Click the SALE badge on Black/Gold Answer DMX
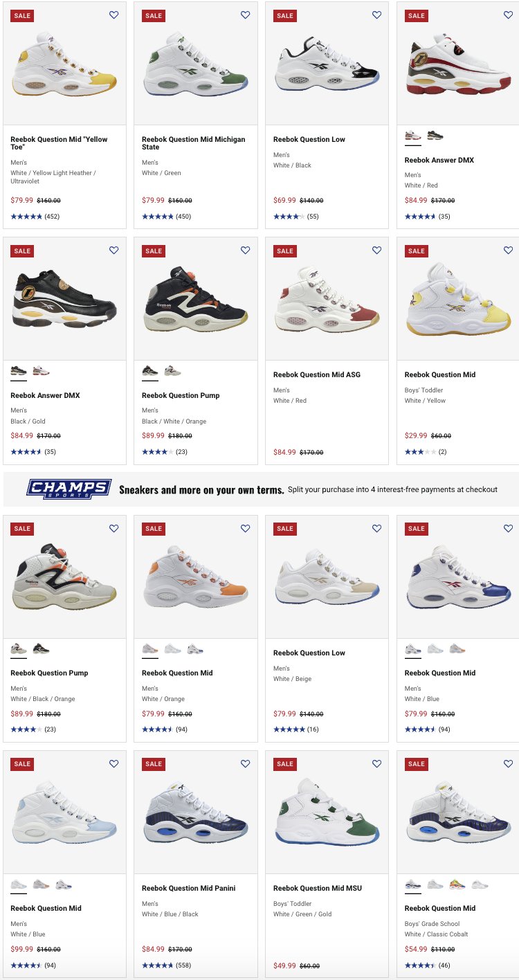This screenshot has height=980, width=519. tap(22, 251)
